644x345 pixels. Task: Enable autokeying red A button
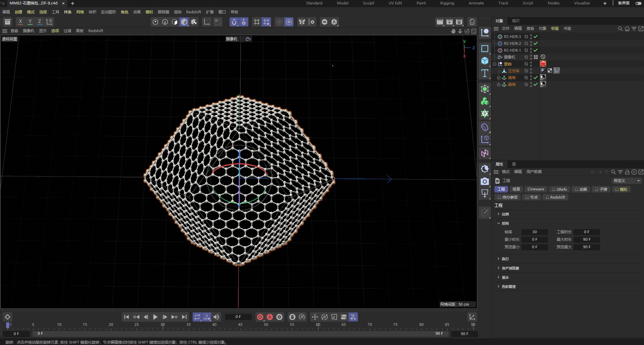point(270,317)
